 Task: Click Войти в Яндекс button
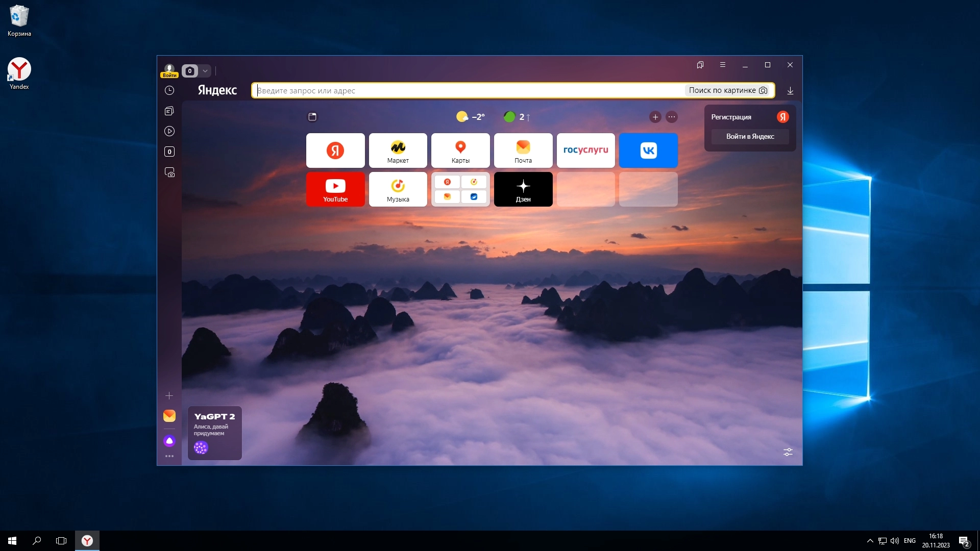tap(750, 136)
